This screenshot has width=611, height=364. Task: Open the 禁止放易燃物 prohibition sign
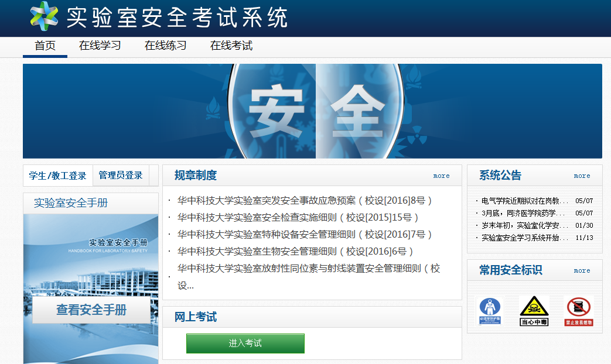[x=579, y=311]
